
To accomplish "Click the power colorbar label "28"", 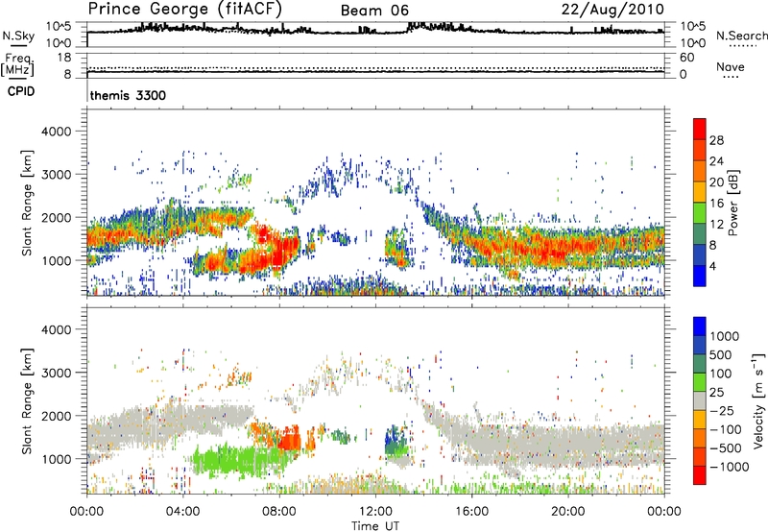I will [x=716, y=140].
